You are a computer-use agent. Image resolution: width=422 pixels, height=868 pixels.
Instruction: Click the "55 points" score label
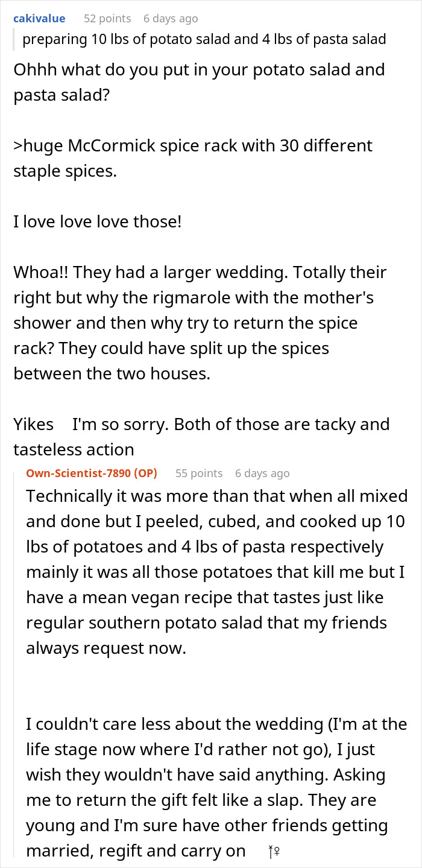199,474
